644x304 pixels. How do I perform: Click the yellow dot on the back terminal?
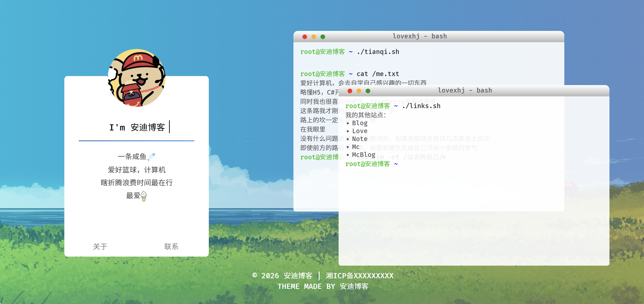pyautogui.click(x=314, y=37)
